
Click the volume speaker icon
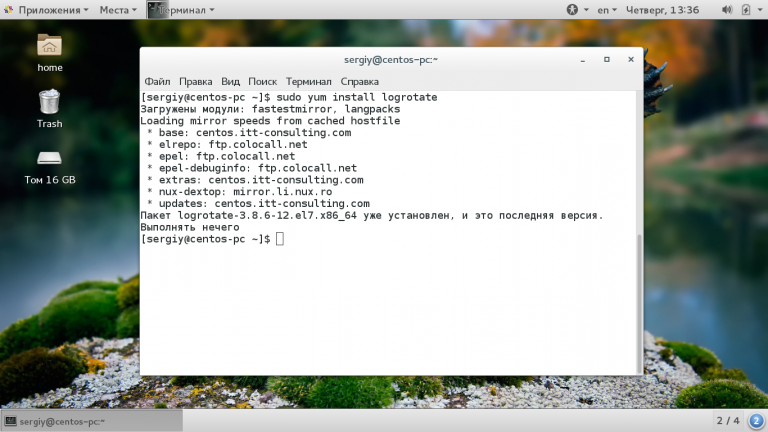(727, 10)
